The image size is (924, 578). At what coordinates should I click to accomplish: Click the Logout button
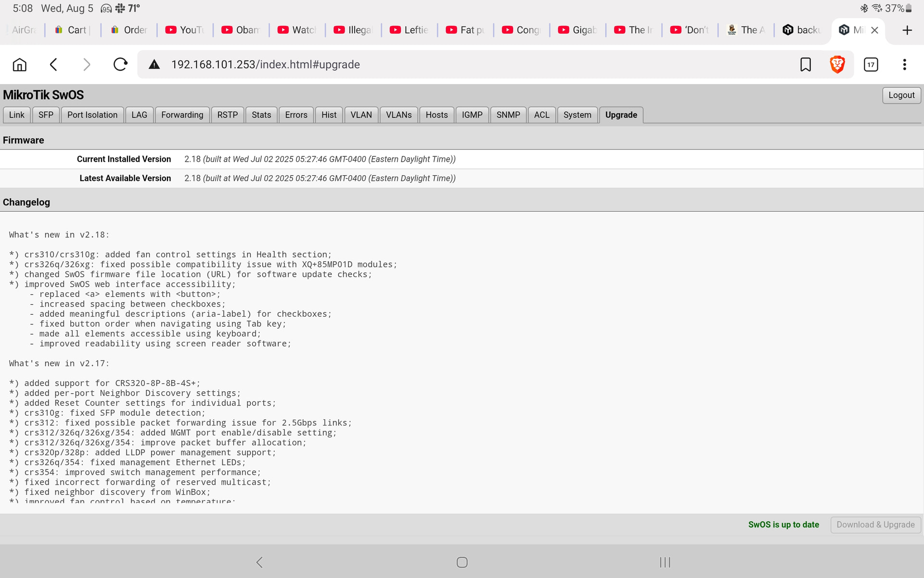[901, 95]
